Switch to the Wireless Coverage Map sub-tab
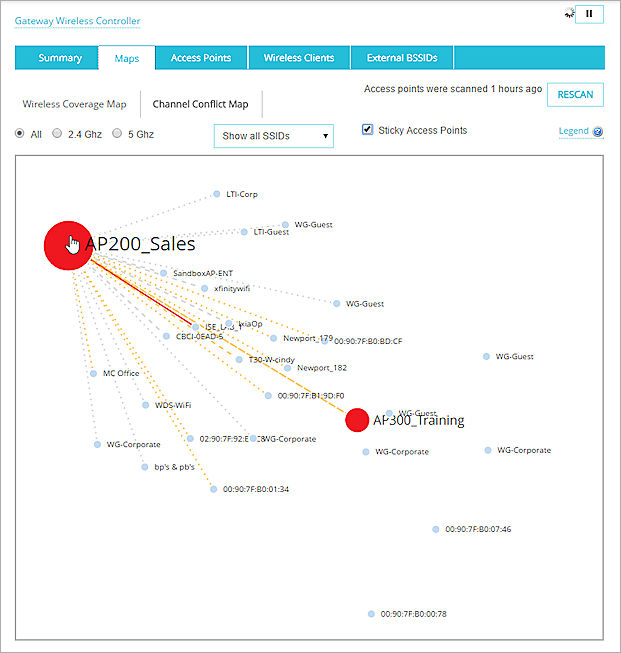Image resolution: width=621 pixels, height=653 pixels. (x=75, y=104)
